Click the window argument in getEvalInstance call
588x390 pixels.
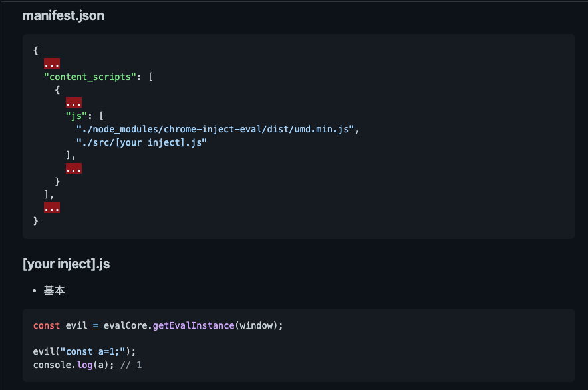coord(256,325)
